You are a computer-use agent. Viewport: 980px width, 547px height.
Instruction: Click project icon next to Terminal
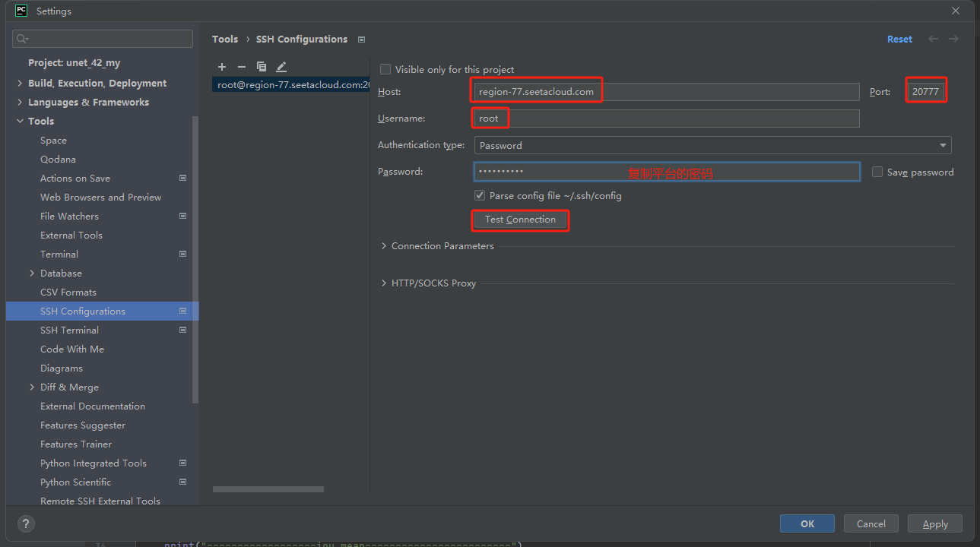point(182,254)
